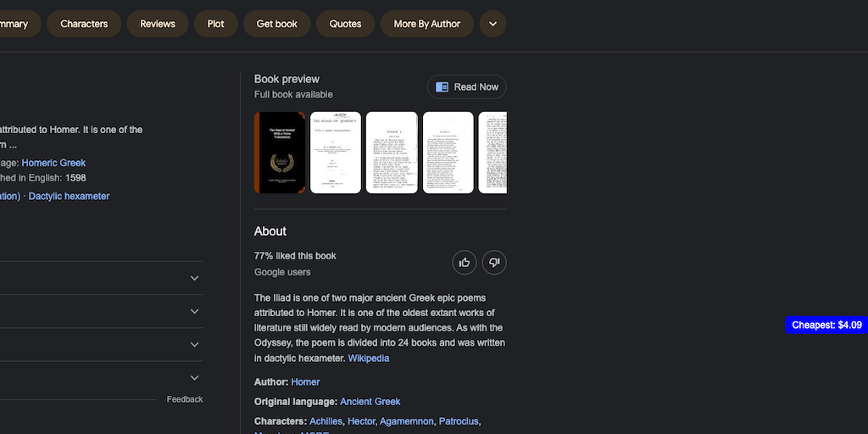The width and height of the screenshot is (868, 434).
Task: Expand the fourth collapsed accordion row
Action: tap(194, 377)
